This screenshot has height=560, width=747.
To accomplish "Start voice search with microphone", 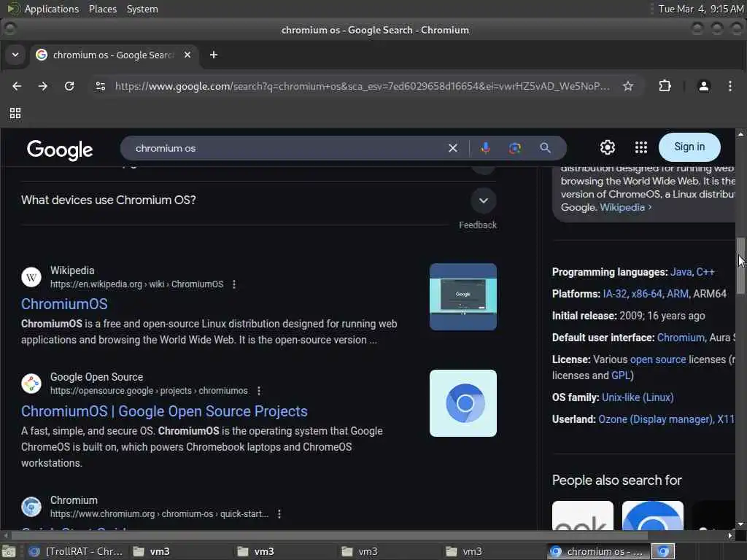I will (485, 148).
